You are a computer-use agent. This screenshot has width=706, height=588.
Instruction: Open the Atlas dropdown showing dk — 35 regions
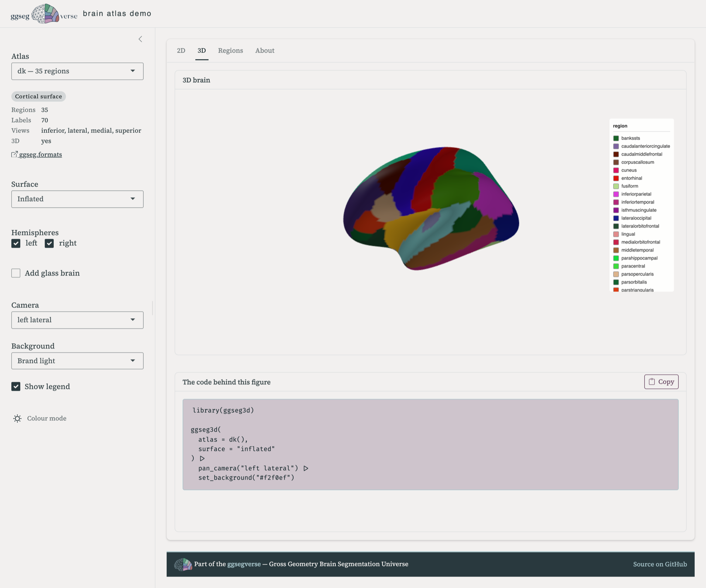77,71
